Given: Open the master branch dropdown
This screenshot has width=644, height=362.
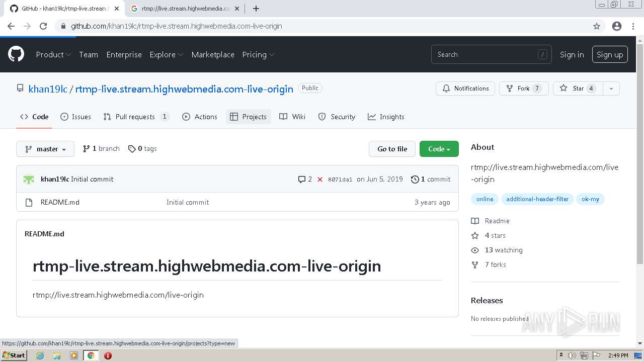Looking at the screenshot, I should coord(45,149).
